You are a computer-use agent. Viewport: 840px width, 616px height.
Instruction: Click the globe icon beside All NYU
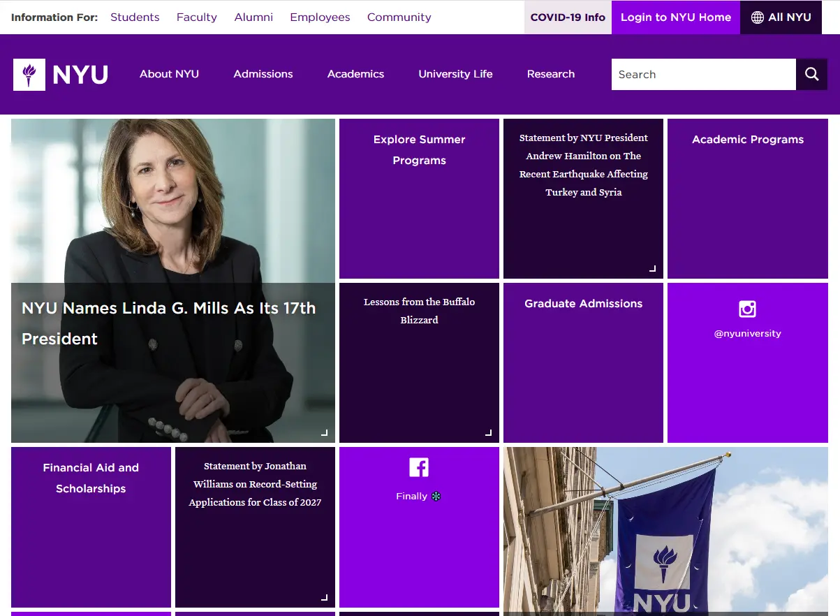[x=757, y=17]
